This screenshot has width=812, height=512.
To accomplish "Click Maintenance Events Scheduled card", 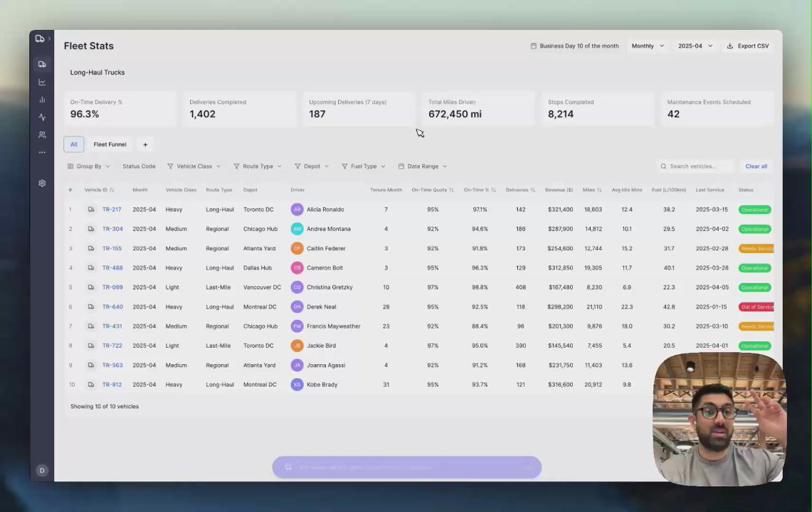I will tap(717, 109).
